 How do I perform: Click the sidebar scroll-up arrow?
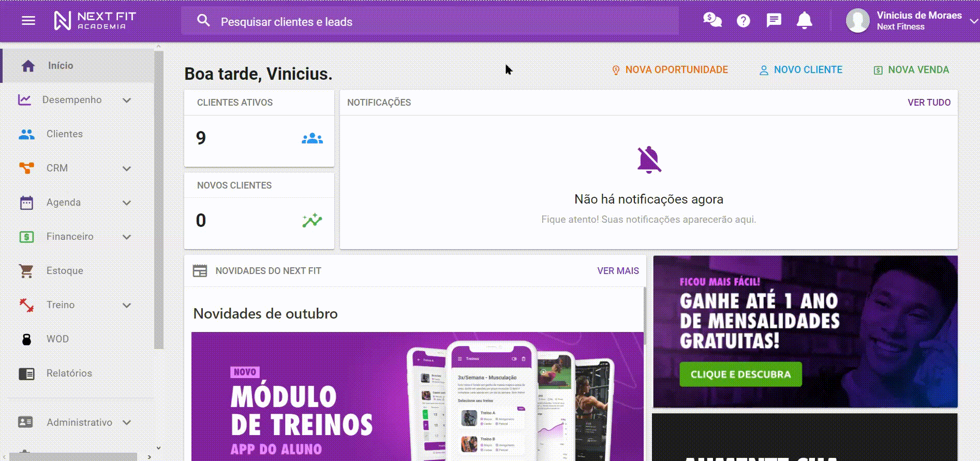coord(158,47)
